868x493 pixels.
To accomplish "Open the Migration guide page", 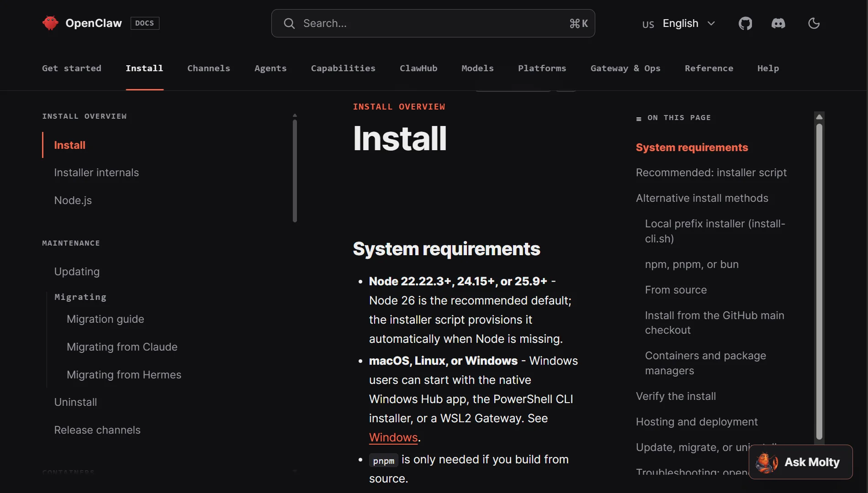I will pos(105,319).
